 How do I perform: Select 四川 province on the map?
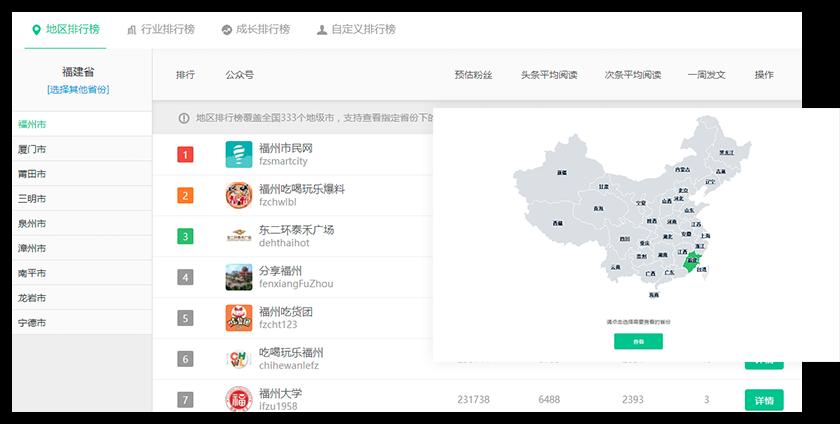[625, 239]
